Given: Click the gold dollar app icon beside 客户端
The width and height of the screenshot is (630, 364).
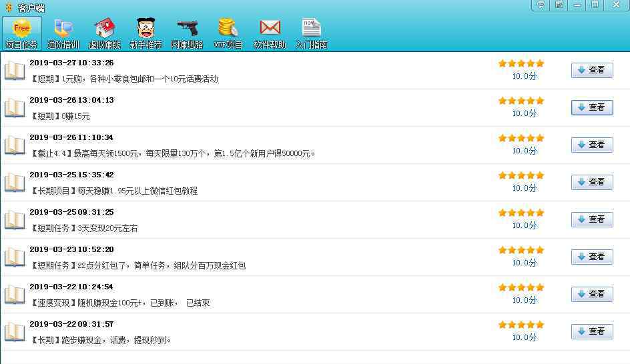Looking at the screenshot, I should coord(9,7).
